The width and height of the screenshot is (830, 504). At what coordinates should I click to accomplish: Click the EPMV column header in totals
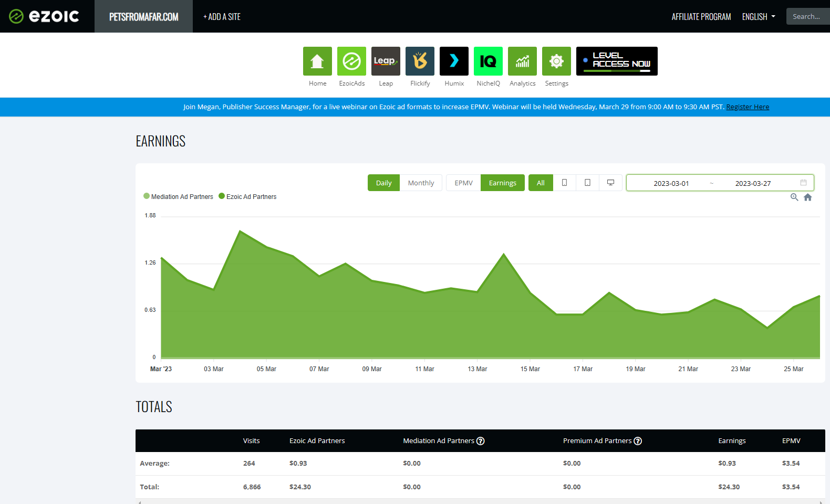click(x=791, y=441)
